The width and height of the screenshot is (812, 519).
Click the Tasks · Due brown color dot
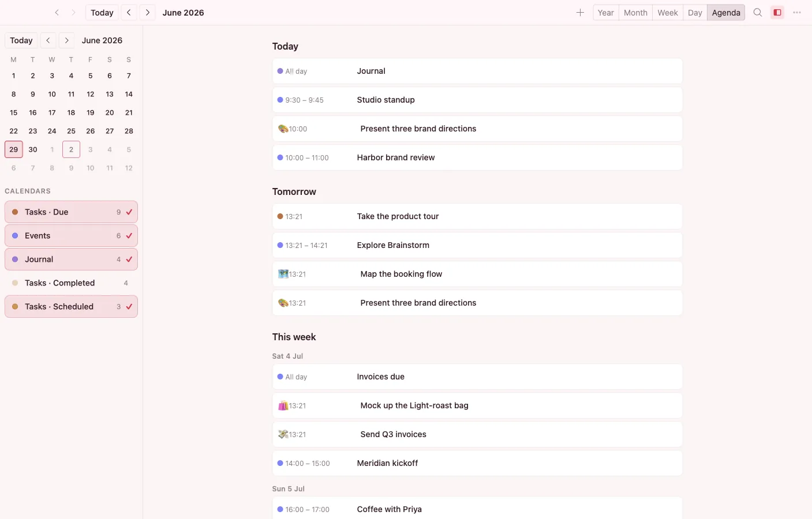(x=15, y=212)
